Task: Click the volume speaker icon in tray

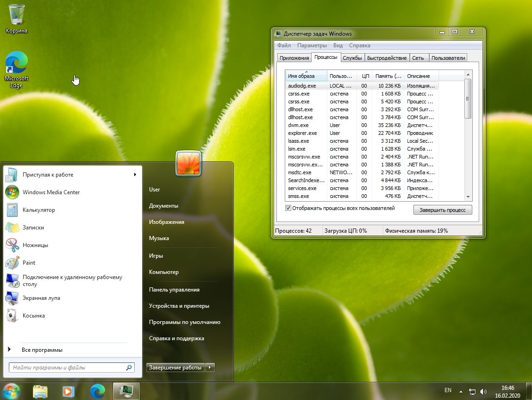Action: pos(484,391)
